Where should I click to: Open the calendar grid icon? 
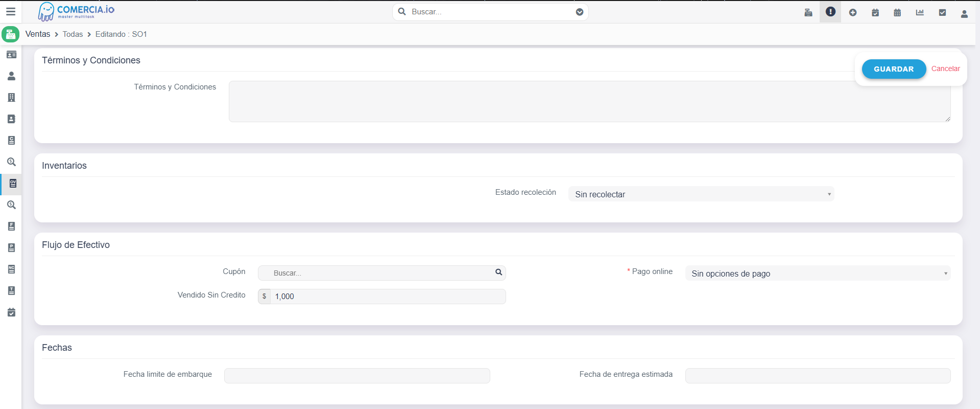[x=897, y=12]
